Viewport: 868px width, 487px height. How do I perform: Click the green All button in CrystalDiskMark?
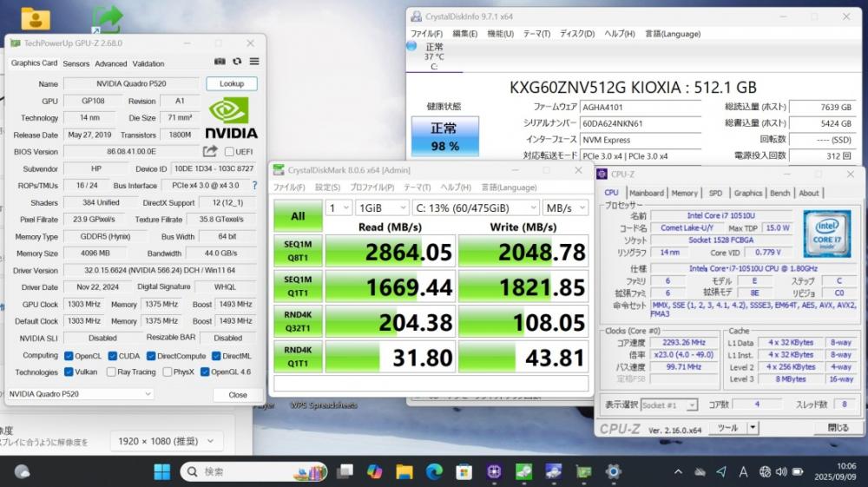pos(298,216)
